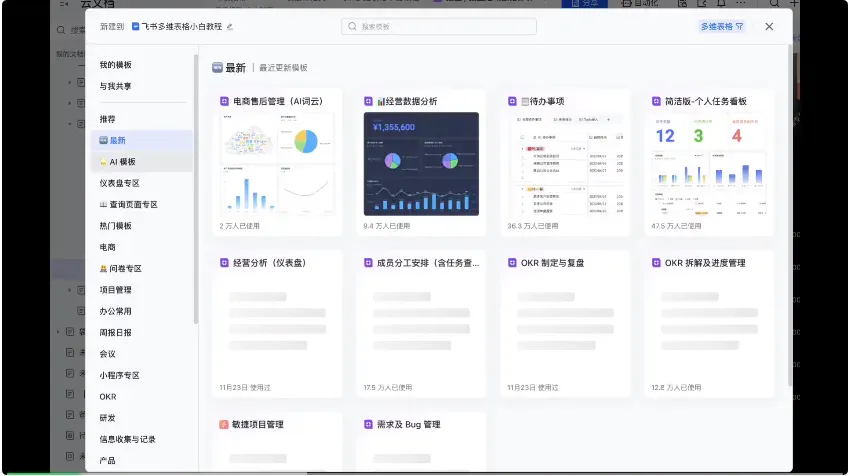Viewport: 849px width, 476px height.
Task: Select 仪表盘专区 category
Action: pos(120,183)
